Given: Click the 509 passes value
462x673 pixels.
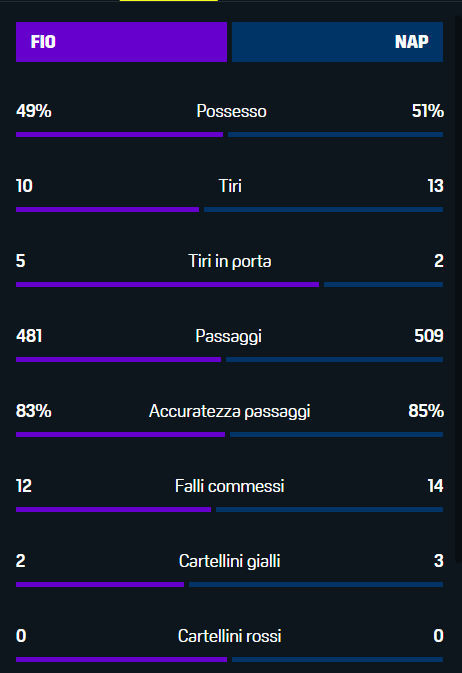Looking at the screenshot, I should tap(429, 336).
